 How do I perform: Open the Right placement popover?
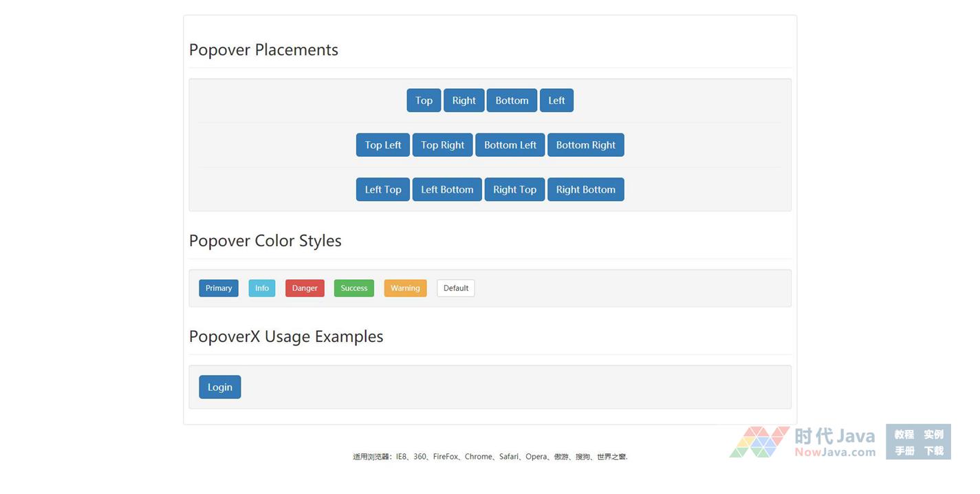[x=464, y=100]
